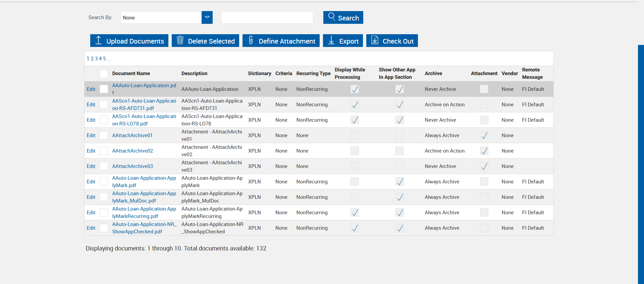
Task: Toggle Attachment checkbox for AAttachArchive03
Action: pyautogui.click(x=484, y=166)
